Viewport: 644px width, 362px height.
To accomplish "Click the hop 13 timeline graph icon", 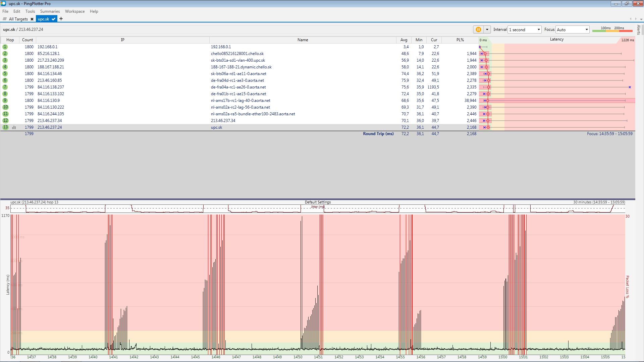I will pyautogui.click(x=14, y=127).
